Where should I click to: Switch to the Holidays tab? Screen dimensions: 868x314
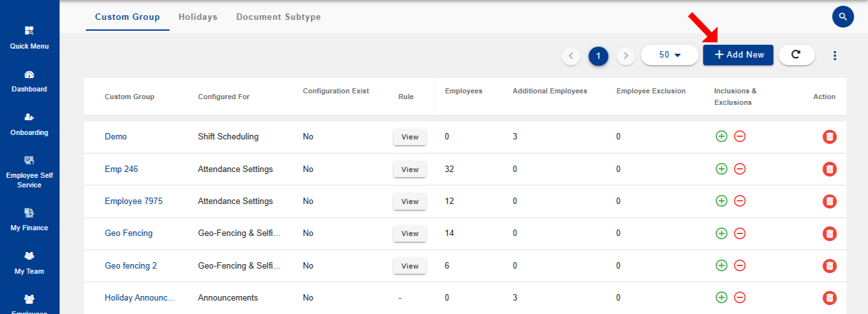198,17
